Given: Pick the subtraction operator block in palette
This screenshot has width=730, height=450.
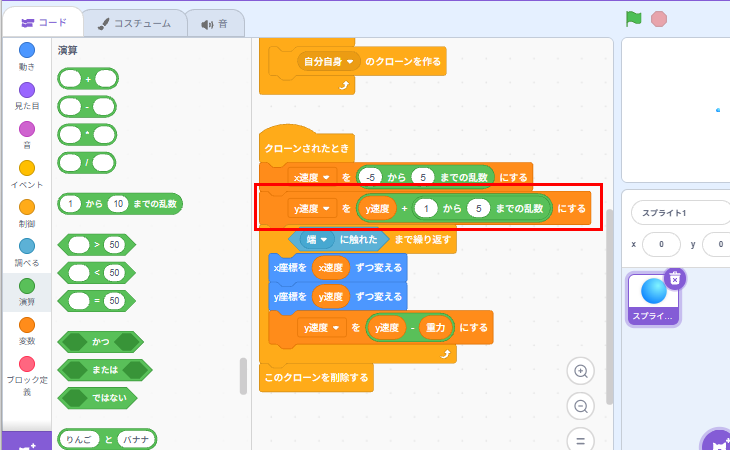Looking at the screenshot, I should pyautogui.click(x=87, y=107).
